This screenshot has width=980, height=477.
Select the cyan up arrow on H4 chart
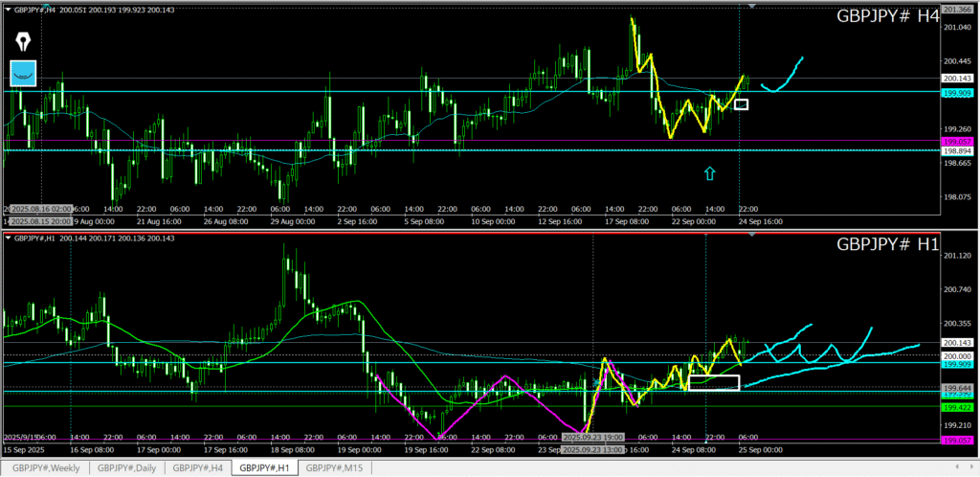coord(709,172)
